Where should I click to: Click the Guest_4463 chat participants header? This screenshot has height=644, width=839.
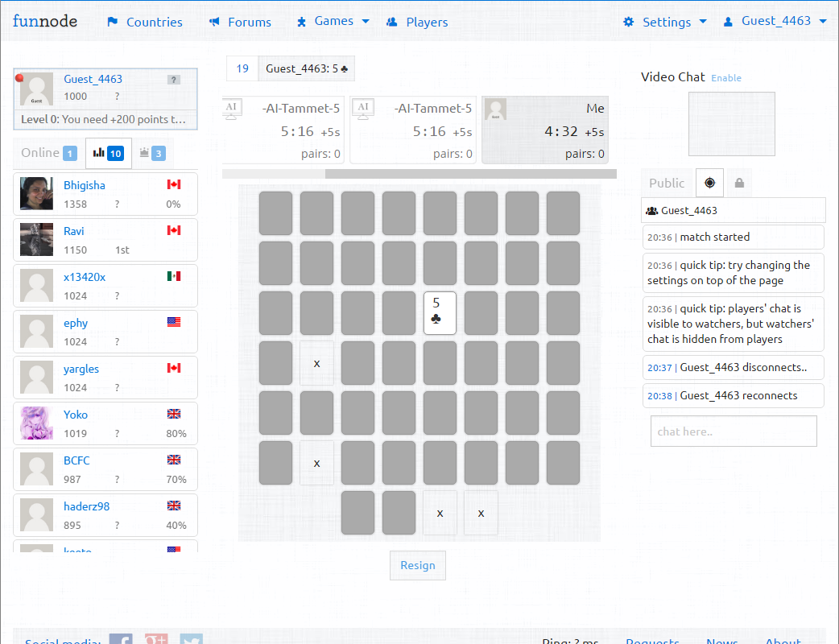pos(733,210)
